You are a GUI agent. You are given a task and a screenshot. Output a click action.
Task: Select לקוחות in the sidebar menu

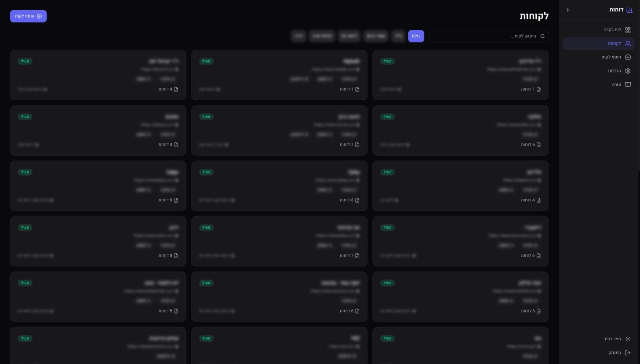click(x=599, y=44)
